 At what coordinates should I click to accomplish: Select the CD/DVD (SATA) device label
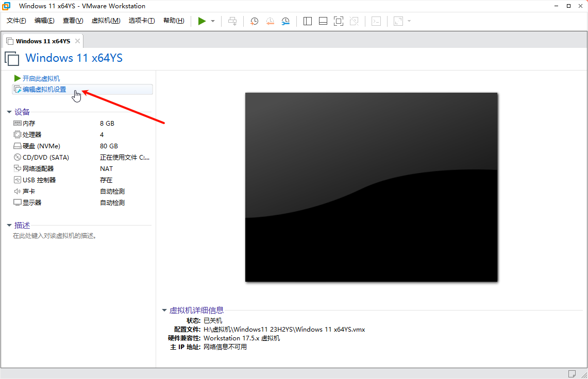pos(46,158)
